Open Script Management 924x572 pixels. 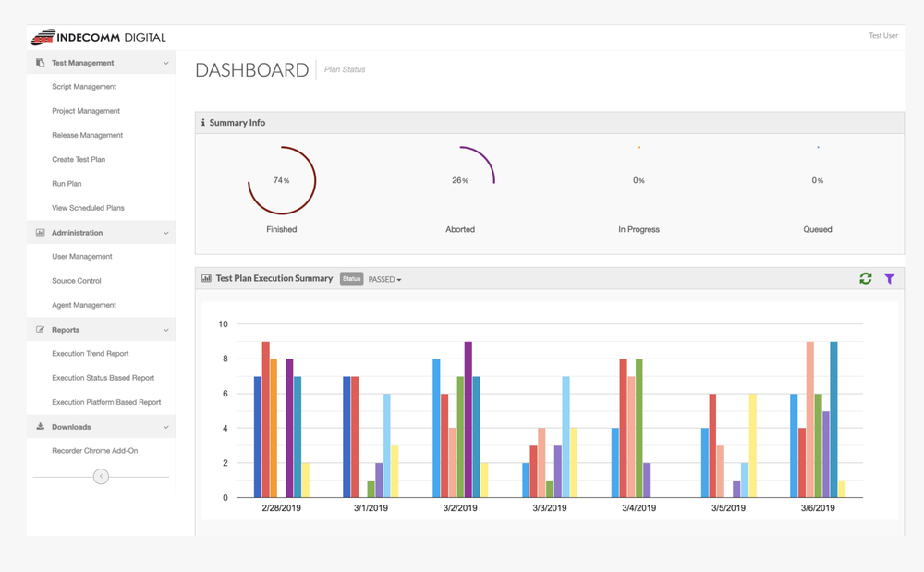point(84,87)
